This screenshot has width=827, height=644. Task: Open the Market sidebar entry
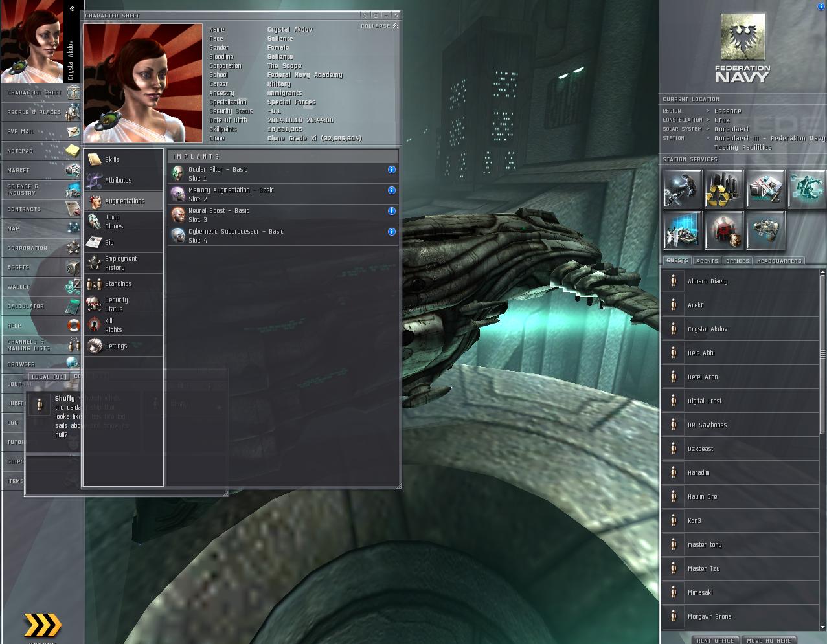pos(41,170)
